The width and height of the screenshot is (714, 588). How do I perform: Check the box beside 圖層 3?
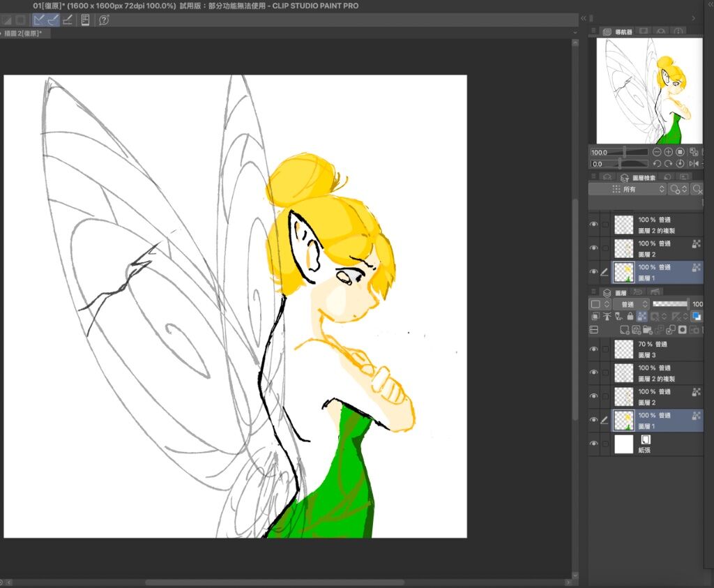tap(605, 349)
